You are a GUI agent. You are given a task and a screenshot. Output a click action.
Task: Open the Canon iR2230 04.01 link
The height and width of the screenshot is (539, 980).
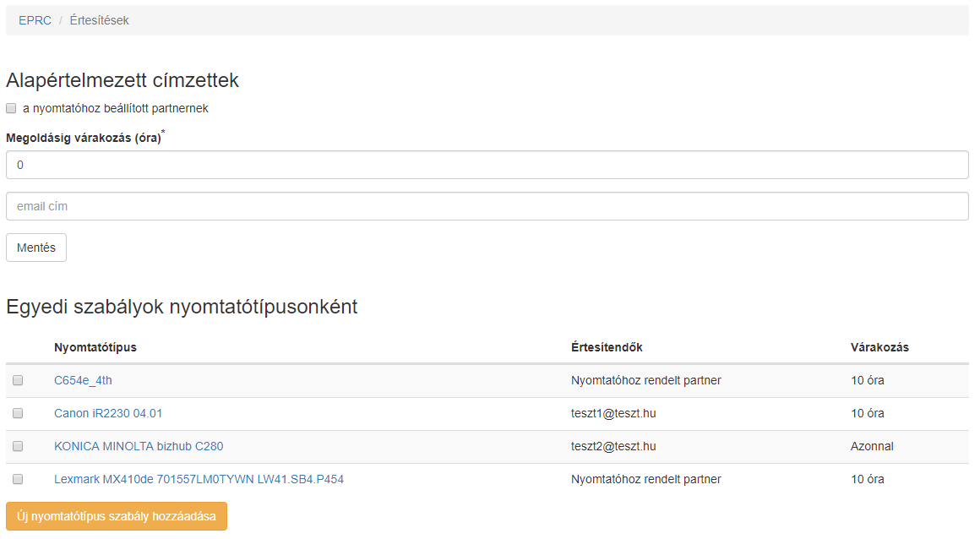click(x=108, y=413)
